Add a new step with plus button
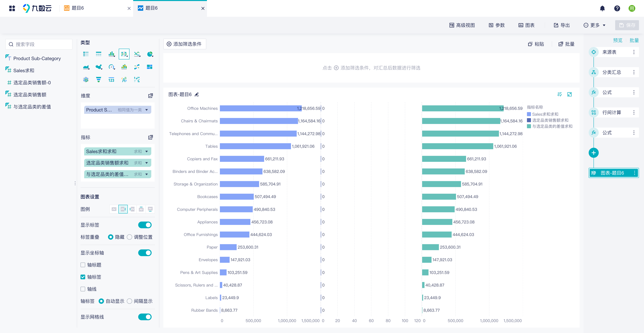This screenshot has width=644, height=333. [594, 153]
